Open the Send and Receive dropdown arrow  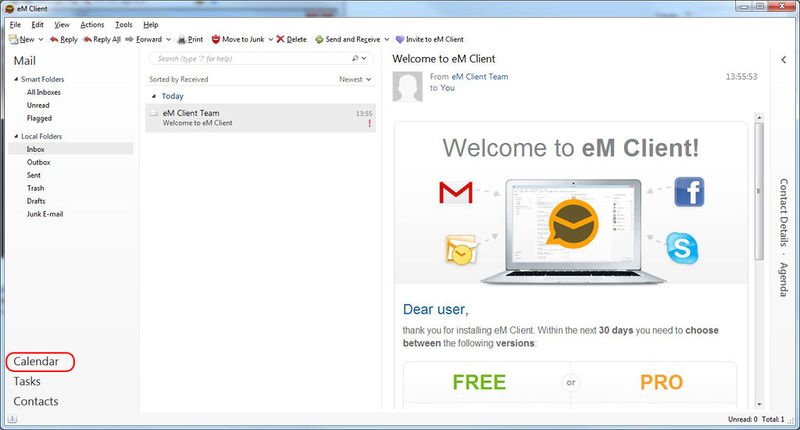click(387, 39)
